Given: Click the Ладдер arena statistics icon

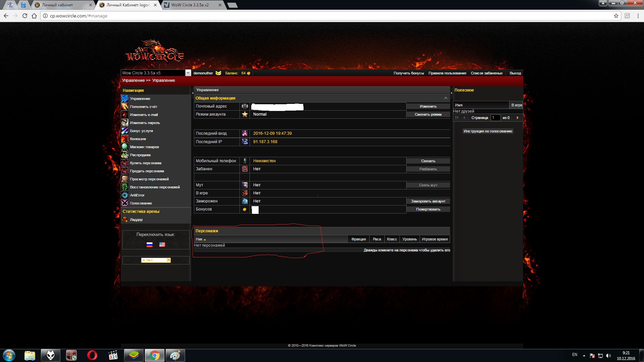Looking at the screenshot, I should point(125,220).
